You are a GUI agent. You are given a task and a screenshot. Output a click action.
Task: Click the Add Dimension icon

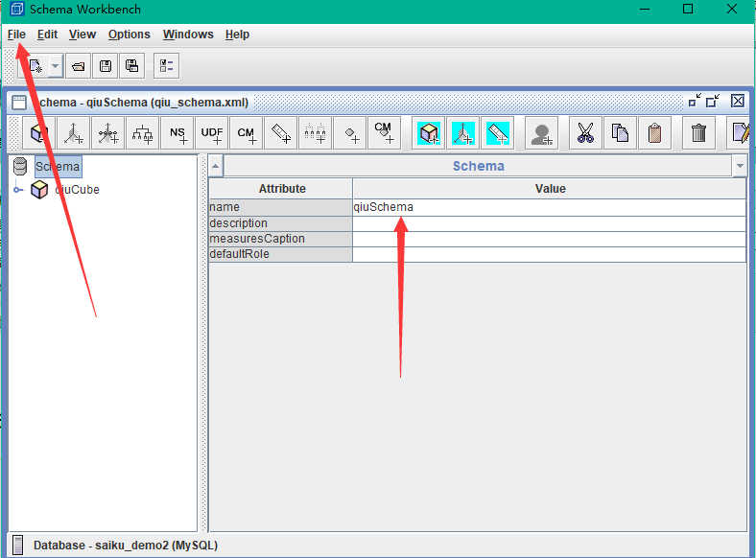pyautogui.click(x=73, y=133)
